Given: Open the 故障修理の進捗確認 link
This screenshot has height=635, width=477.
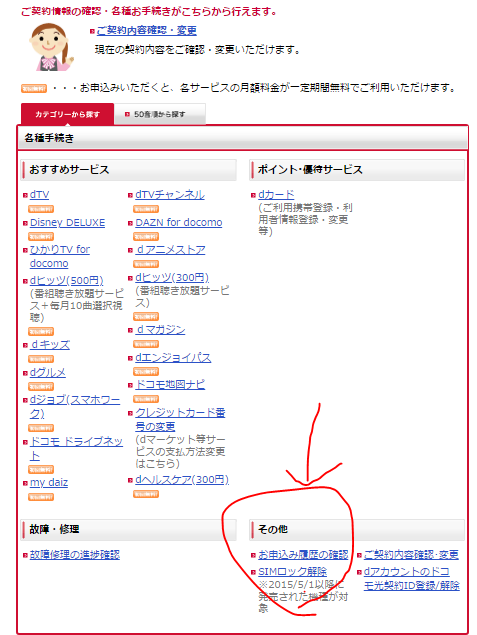Looking at the screenshot, I should 75,555.
